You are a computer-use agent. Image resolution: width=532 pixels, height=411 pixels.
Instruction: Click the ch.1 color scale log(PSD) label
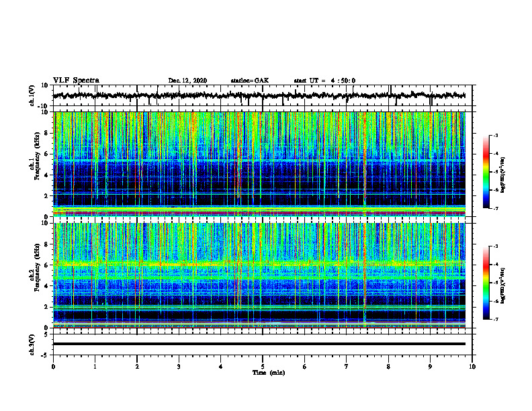pos(503,175)
